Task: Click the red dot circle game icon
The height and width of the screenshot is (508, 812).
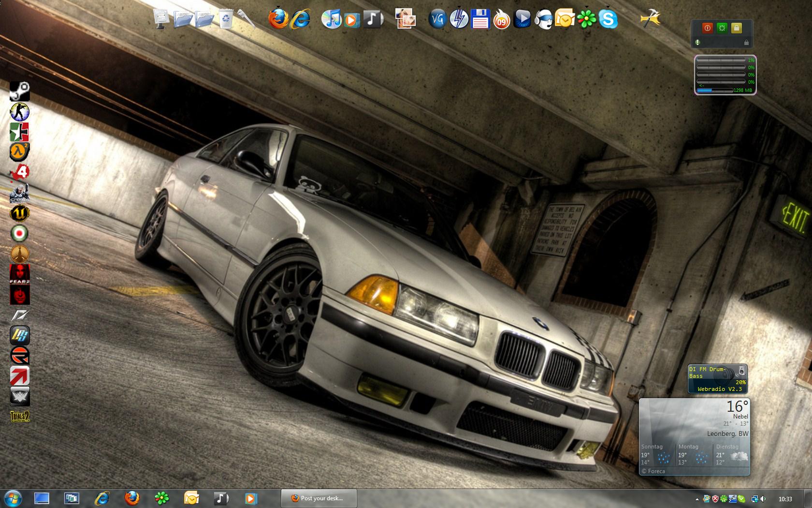Action: click(x=20, y=234)
